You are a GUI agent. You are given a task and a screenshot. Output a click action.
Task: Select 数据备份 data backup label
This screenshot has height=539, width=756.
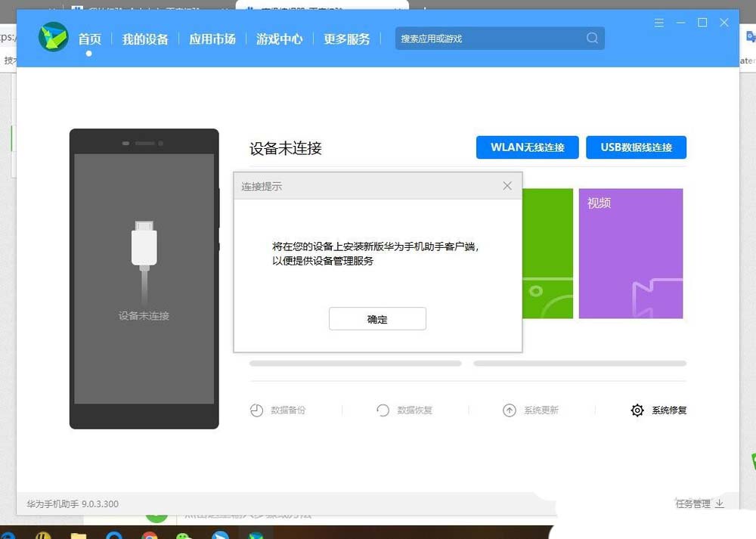tap(288, 410)
